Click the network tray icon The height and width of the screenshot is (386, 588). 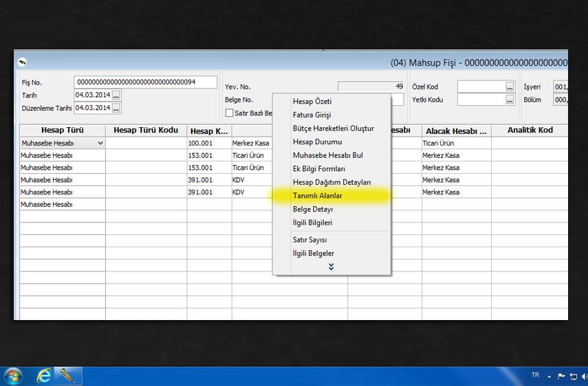pyautogui.click(x=574, y=376)
